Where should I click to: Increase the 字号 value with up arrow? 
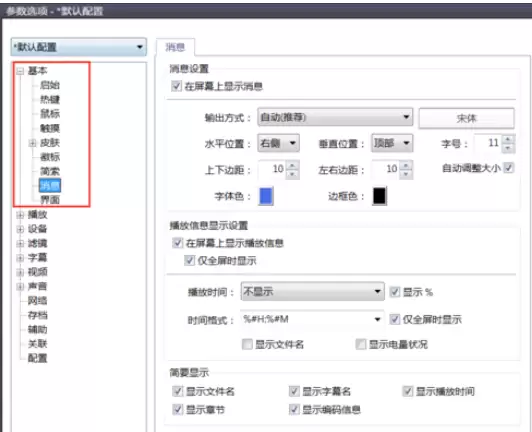[508, 139]
